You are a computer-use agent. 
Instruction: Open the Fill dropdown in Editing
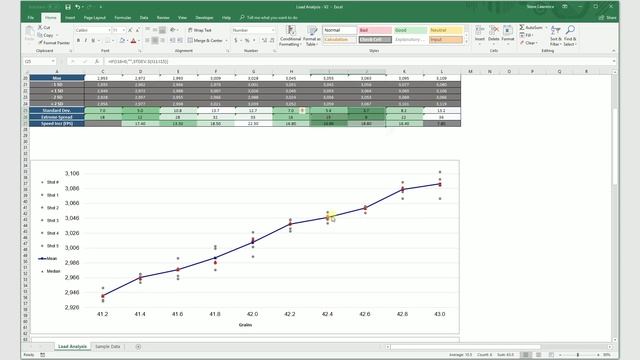pos(527,35)
